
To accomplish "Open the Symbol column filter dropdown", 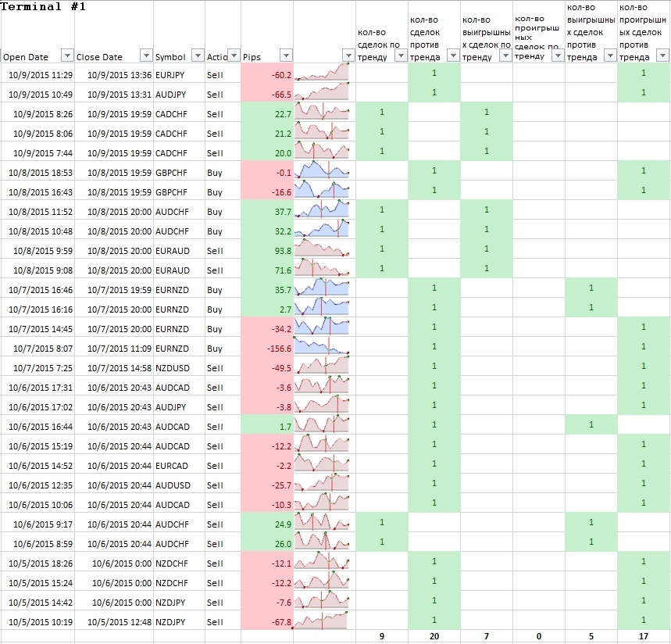I will (198, 55).
